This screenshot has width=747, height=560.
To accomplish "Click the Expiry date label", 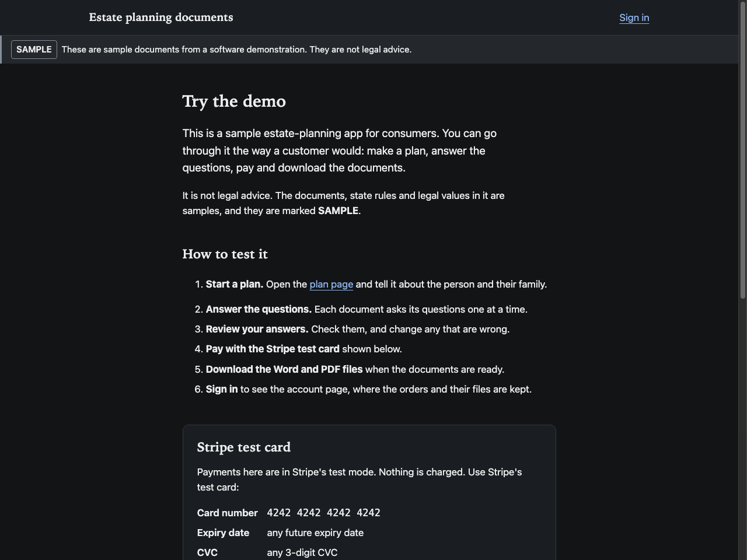I will (x=223, y=533).
